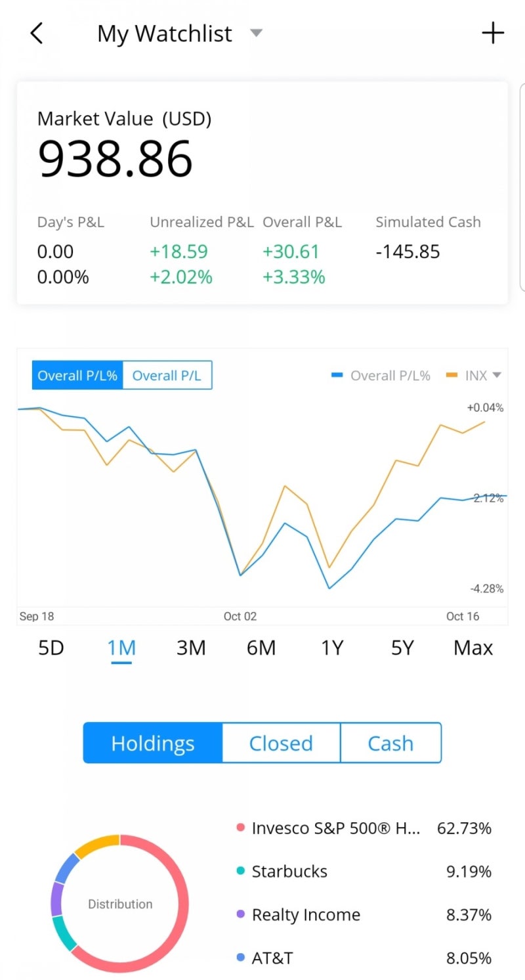Expand the My Watchlist dropdown arrow
This screenshot has height=980, width=525.
(x=257, y=33)
